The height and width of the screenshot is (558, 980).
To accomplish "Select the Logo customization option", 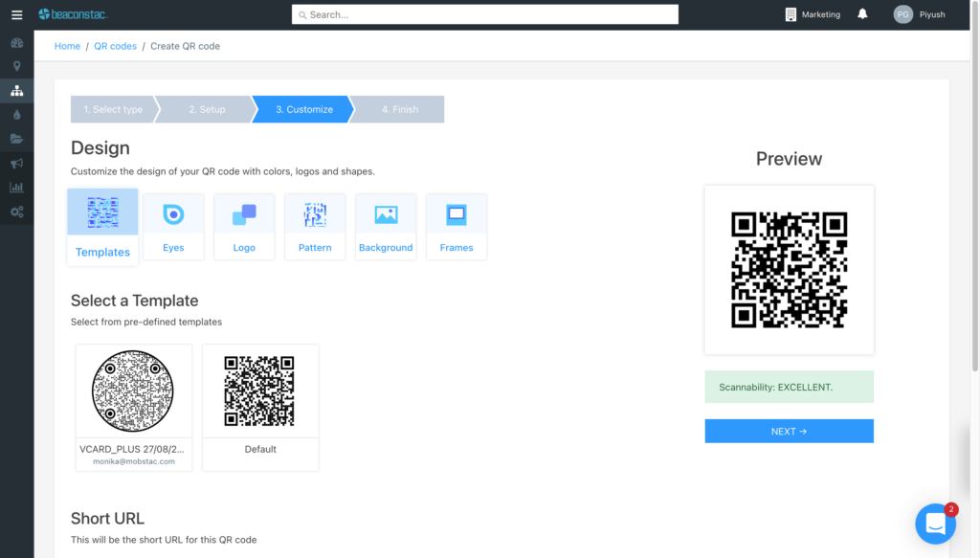I will (x=244, y=226).
